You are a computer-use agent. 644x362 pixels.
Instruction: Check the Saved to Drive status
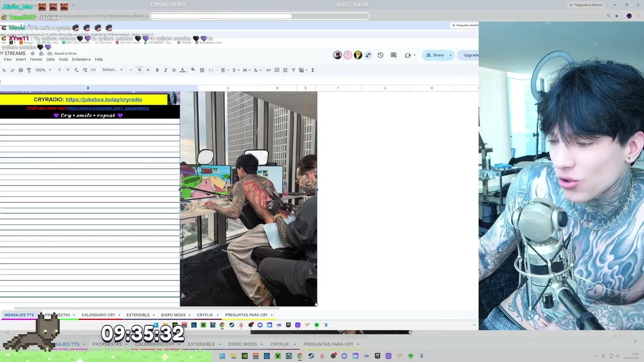[x=62, y=53]
